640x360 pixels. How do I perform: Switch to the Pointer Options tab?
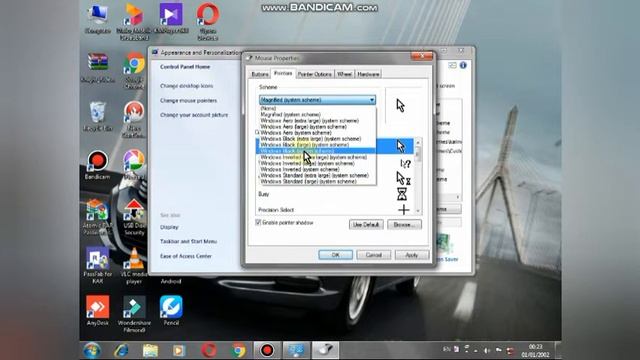[x=314, y=74]
